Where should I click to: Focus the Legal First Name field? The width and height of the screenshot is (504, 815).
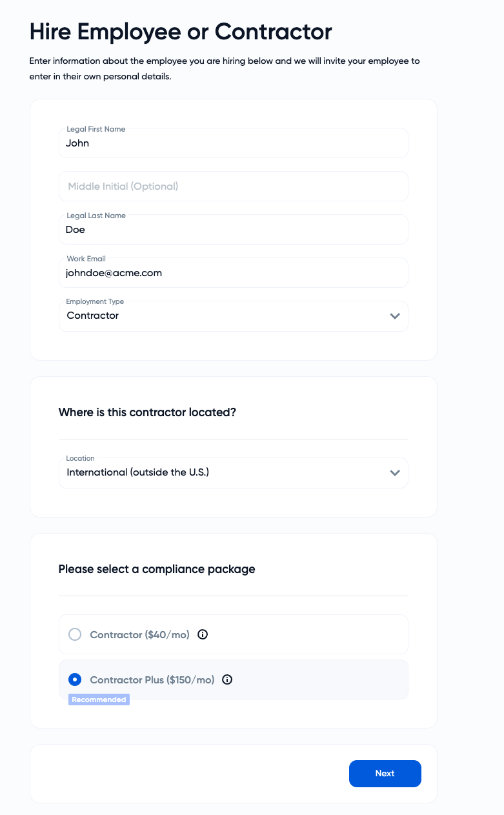tap(232, 143)
